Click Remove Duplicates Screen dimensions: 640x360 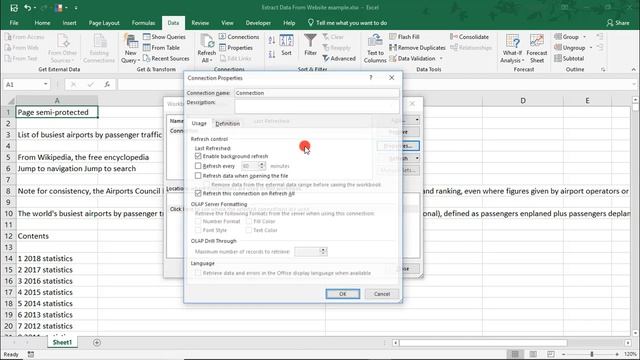click(418, 48)
